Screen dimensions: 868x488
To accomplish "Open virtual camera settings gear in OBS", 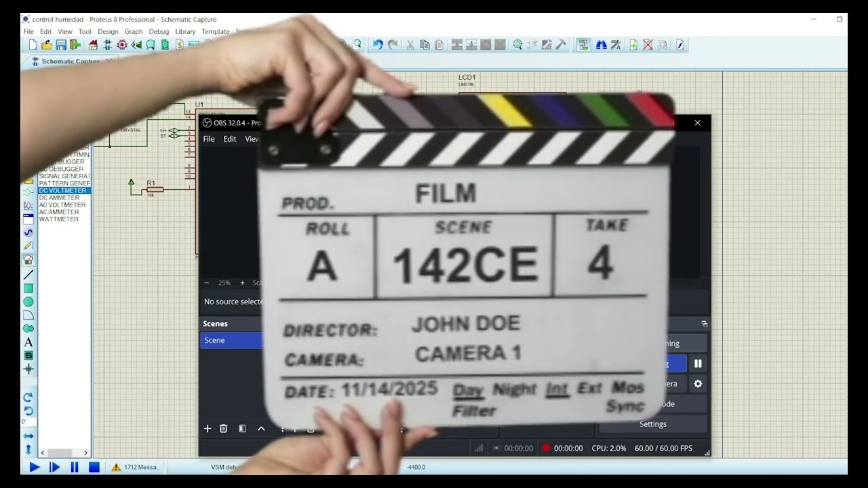I will [x=698, y=384].
